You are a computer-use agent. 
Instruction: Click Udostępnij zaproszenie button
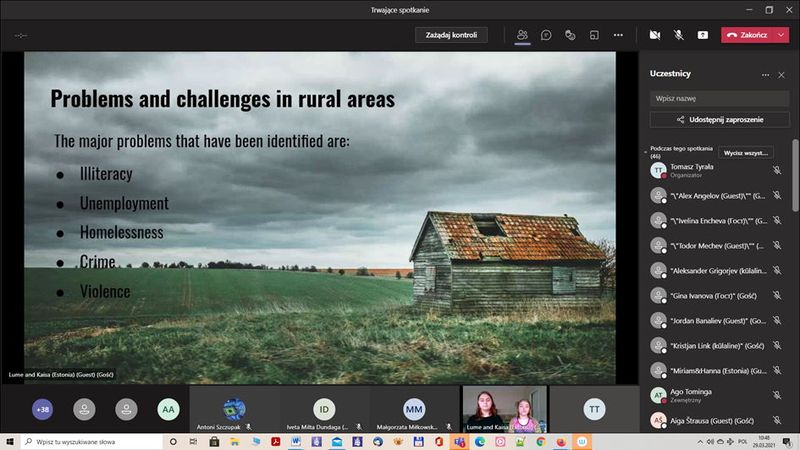point(719,119)
